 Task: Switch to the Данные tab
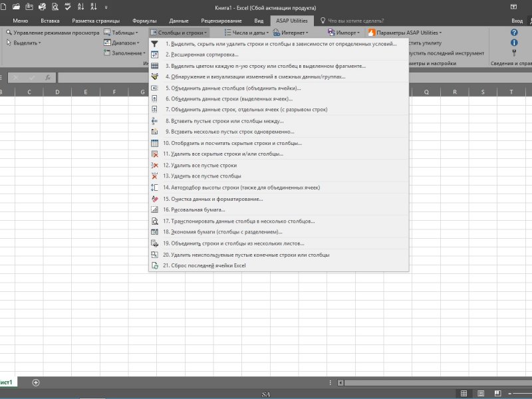pyautogui.click(x=179, y=21)
